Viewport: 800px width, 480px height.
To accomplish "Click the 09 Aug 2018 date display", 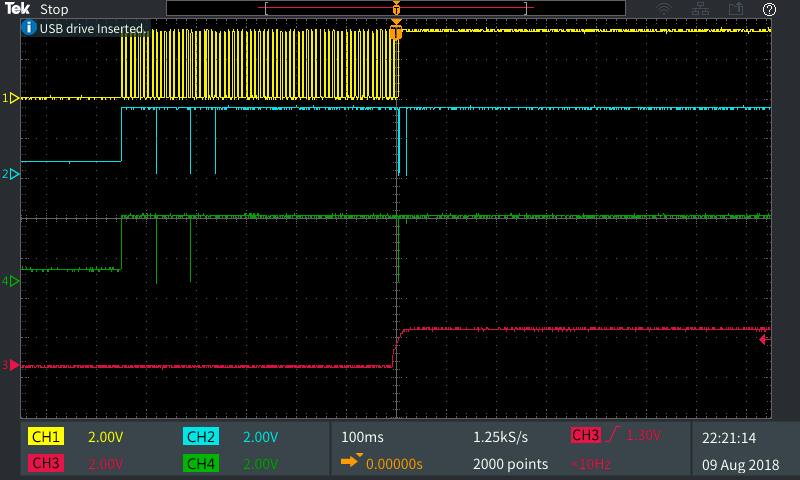I will click(740, 465).
